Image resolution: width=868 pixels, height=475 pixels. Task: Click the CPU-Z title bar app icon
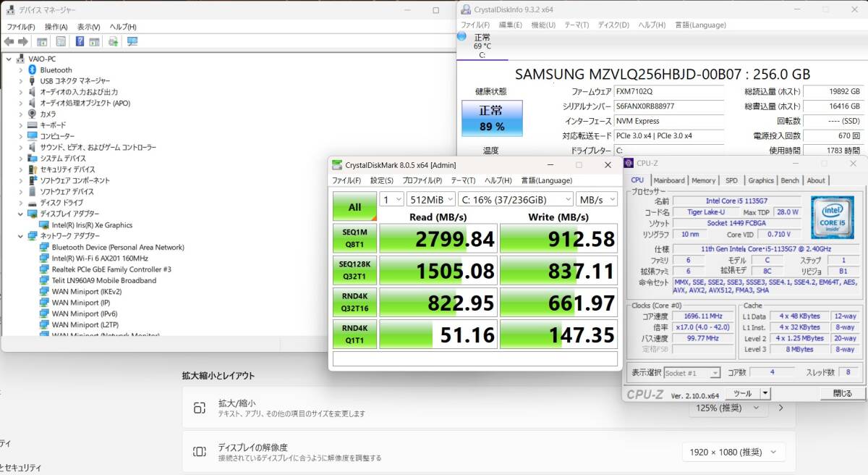click(x=629, y=163)
